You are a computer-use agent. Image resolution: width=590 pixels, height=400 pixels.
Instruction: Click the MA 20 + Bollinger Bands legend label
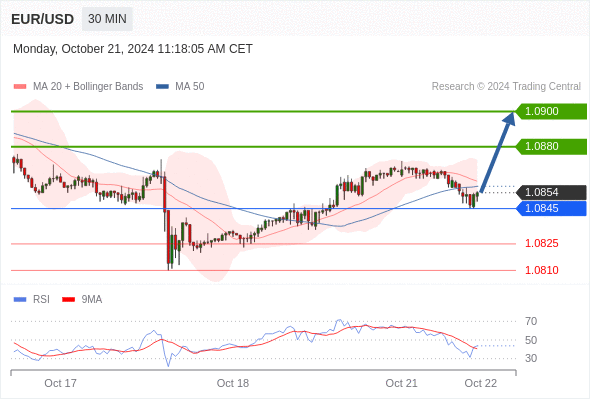(88, 87)
